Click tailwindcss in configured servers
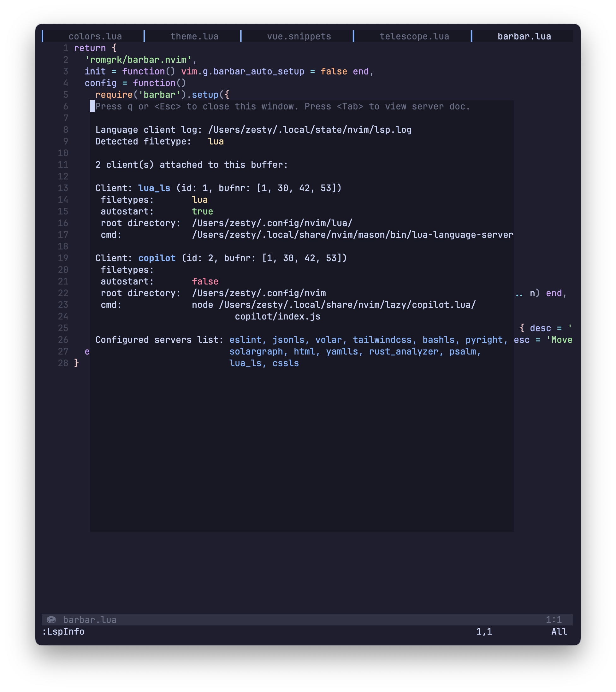This screenshot has width=616, height=692. click(x=382, y=340)
